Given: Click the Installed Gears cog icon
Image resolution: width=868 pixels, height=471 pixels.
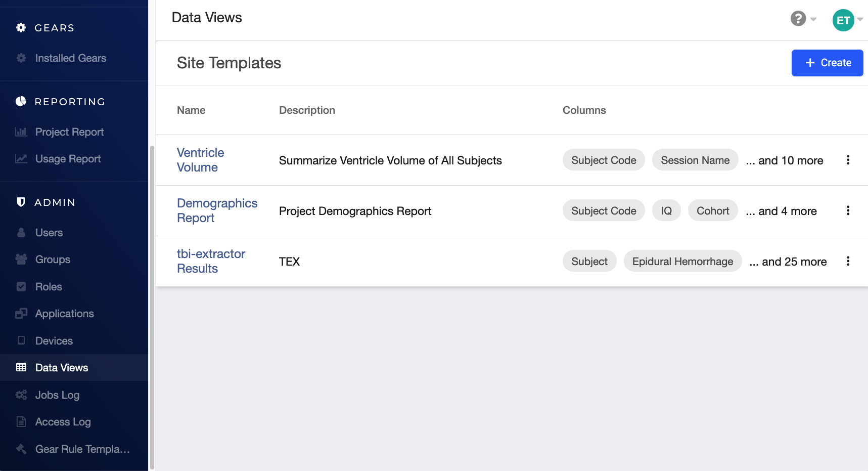Looking at the screenshot, I should pyautogui.click(x=21, y=58).
